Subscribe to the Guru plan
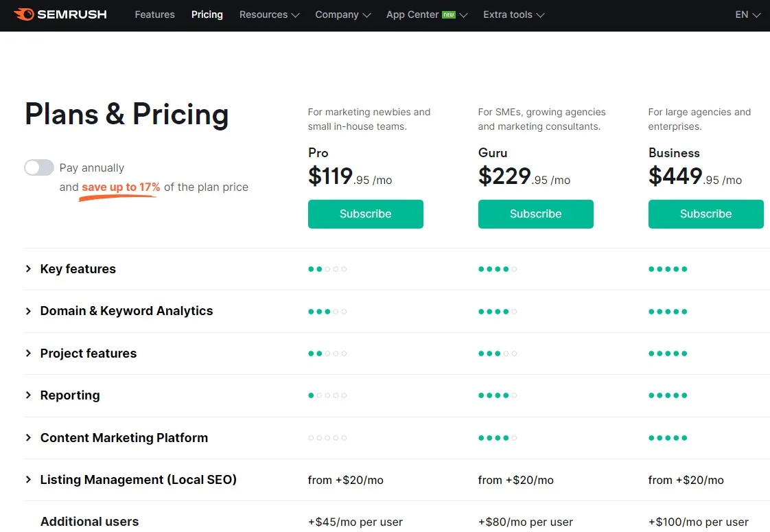 536,213
